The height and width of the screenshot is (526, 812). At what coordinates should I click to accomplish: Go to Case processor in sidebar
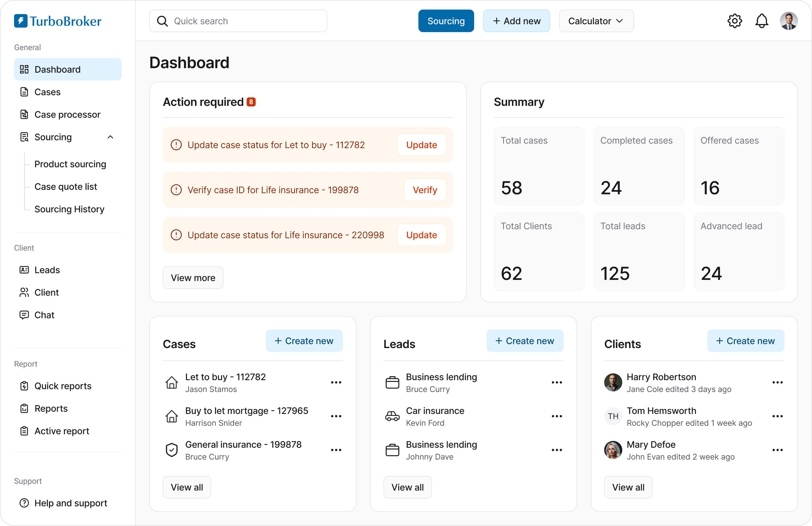(68, 115)
